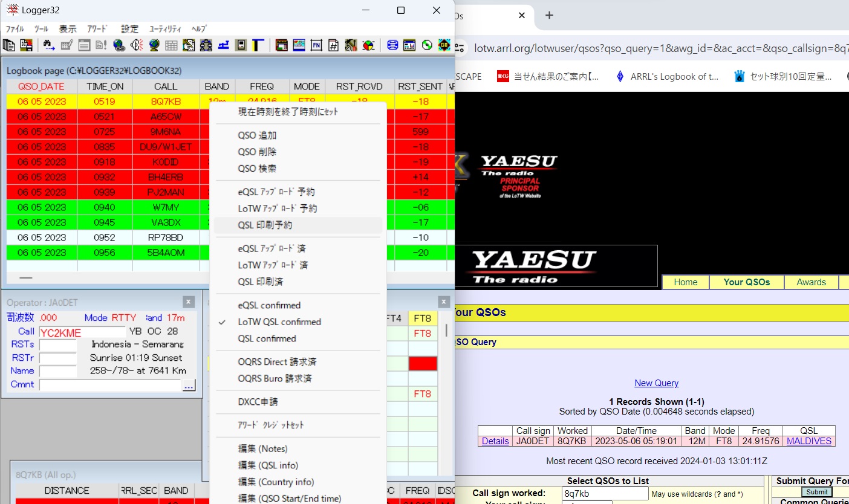
Task: Click the yellow and blue T icon
Action: [x=258, y=45]
